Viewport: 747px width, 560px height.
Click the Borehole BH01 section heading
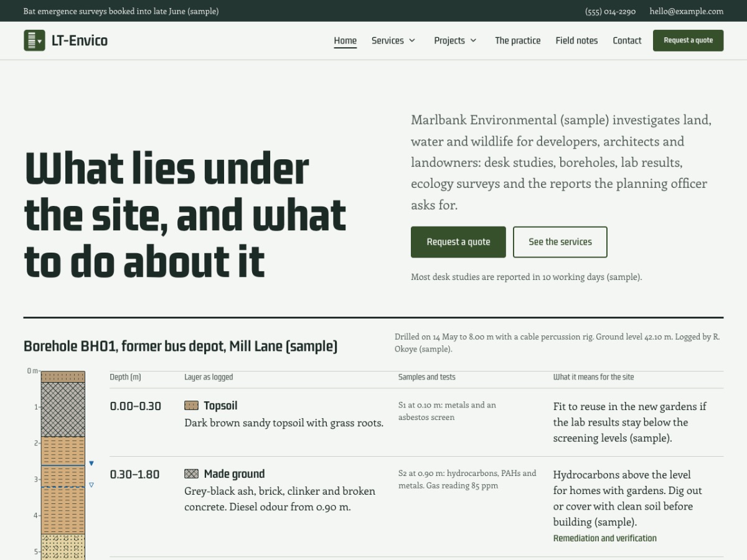coord(181,346)
